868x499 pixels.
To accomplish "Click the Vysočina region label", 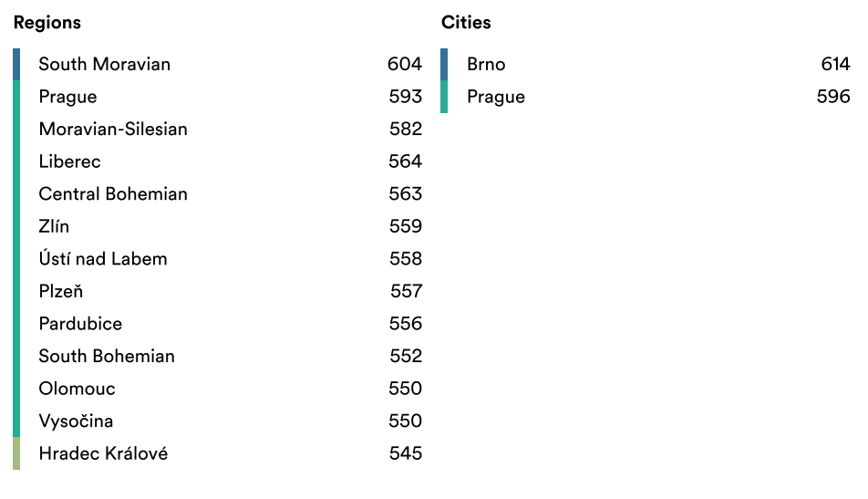I will (x=76, y=421).
